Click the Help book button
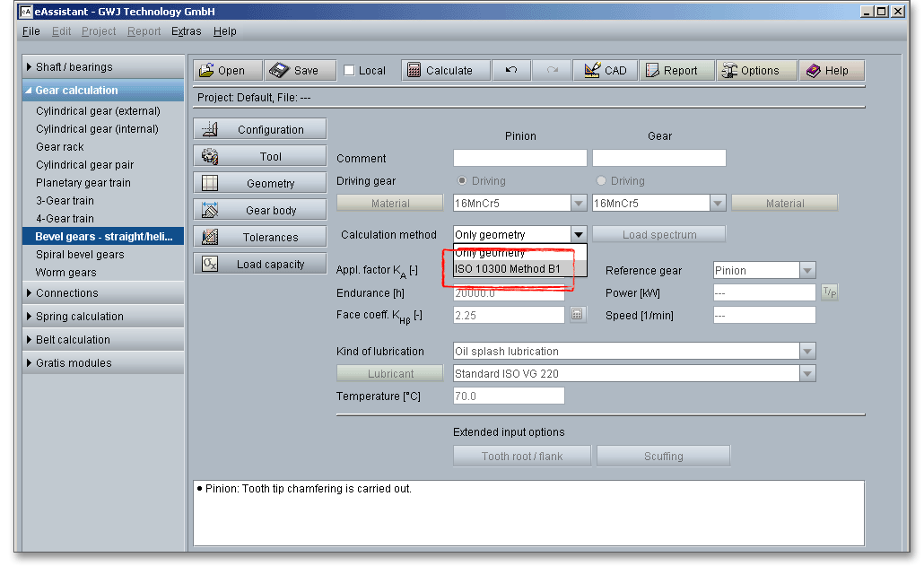Screen dimensions: 924x566 [832, 71]
